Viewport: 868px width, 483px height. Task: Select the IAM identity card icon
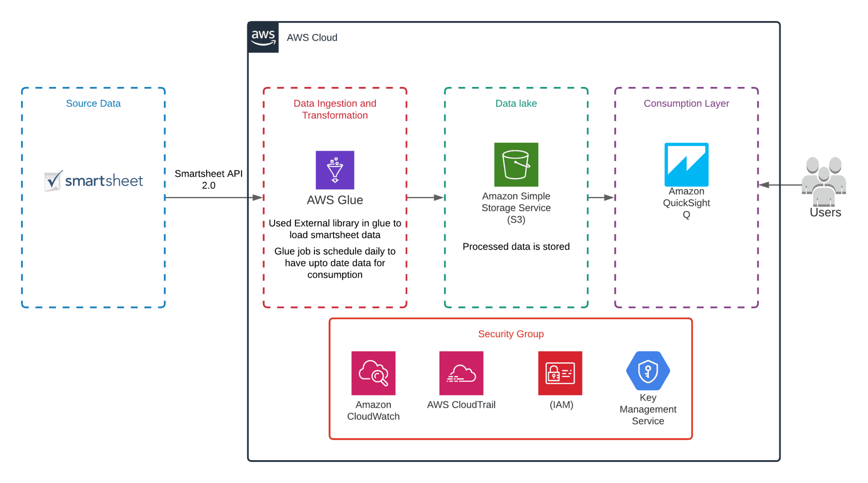559,373
